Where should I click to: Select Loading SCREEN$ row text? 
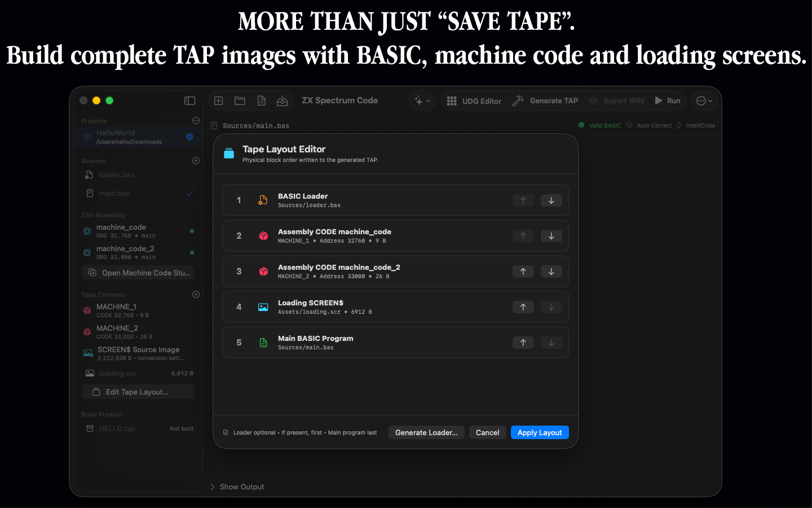coord(311,303)
